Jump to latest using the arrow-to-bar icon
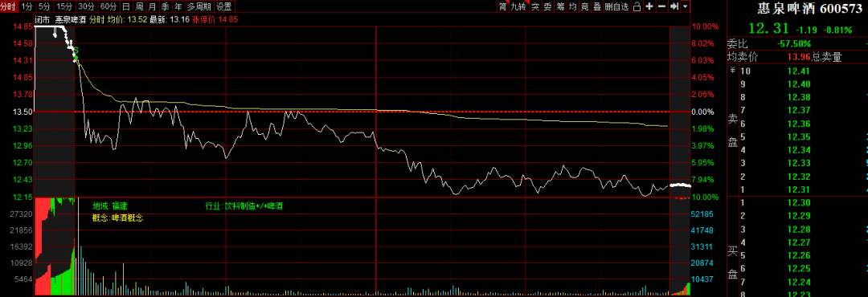This screenshot has height=297, width=868. pyautogui.click(x=674, y=6)
